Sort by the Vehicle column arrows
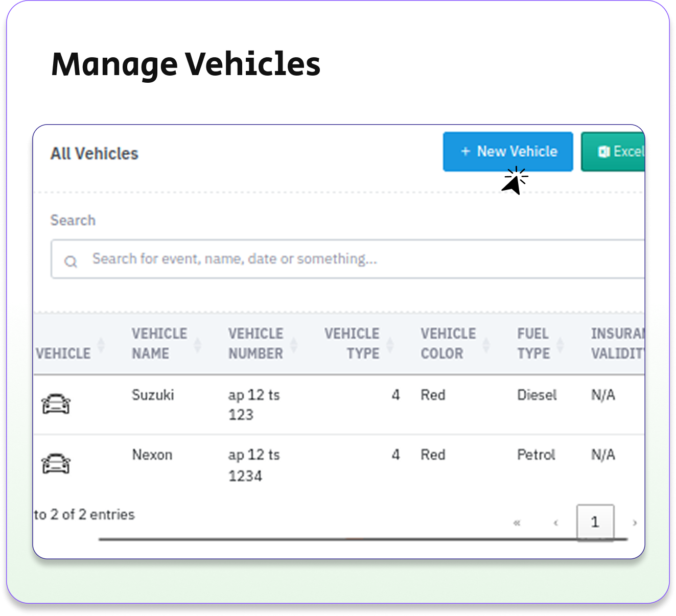This screenshot has height=616, width=676. tap(101, 345)
